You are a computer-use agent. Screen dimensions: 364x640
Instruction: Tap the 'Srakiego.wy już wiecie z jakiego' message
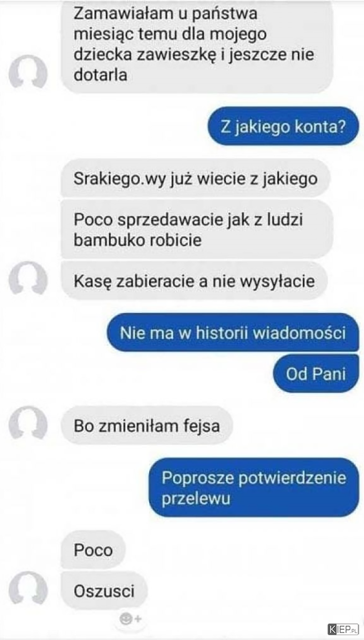tap(196, 178)
